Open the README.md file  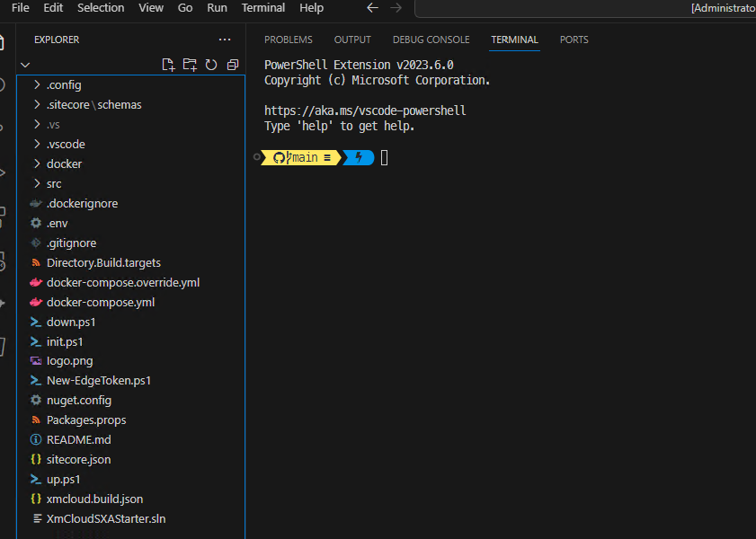tap(78, 440)
